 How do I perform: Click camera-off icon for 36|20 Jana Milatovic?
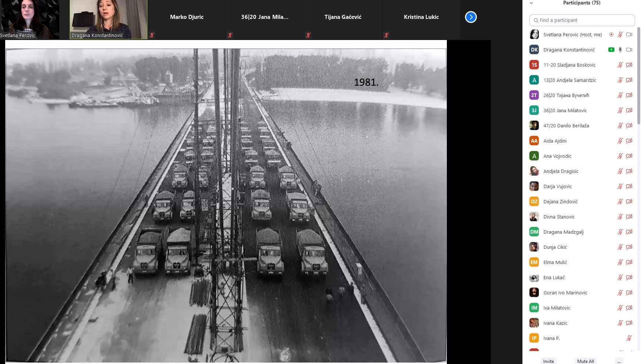629,110
